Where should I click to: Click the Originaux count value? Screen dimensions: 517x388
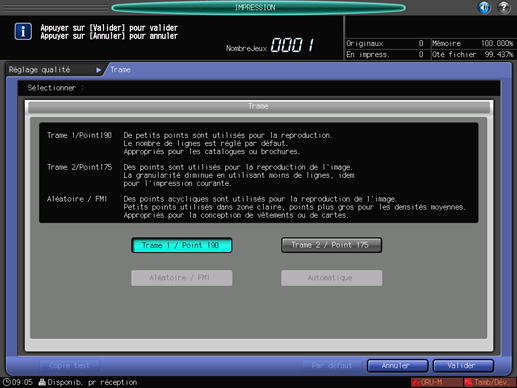tap(421, 43)
